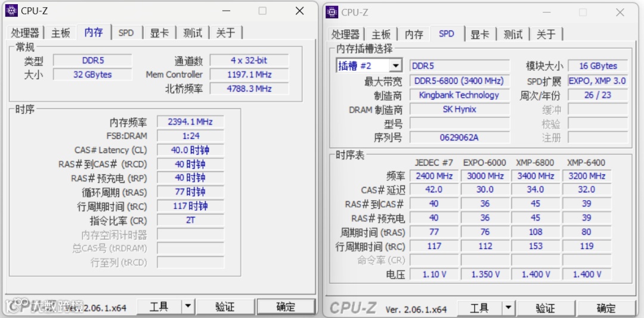The width and height of the screenshot is (644, 318).
Task: Click 工具 button in right window
Action: pyautogui.click(x=479, y=308)
